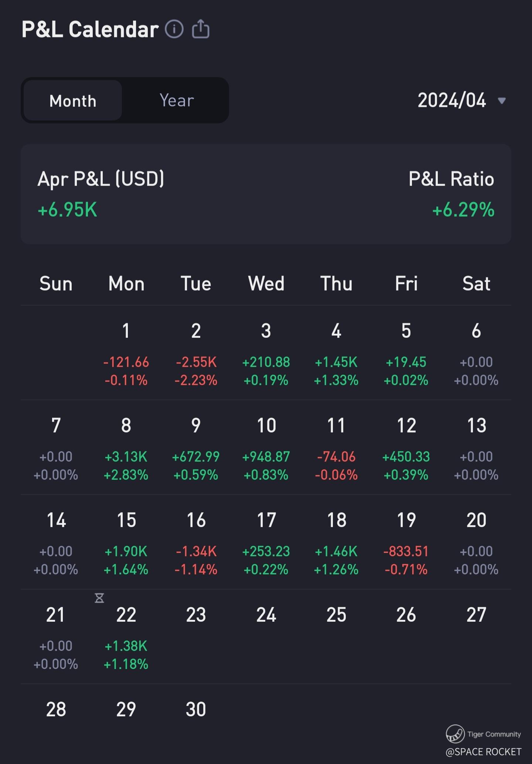Click the P&L Ratio +6.29% value
This screenshot has width=532, height=764.
click(x=463, y=210)
